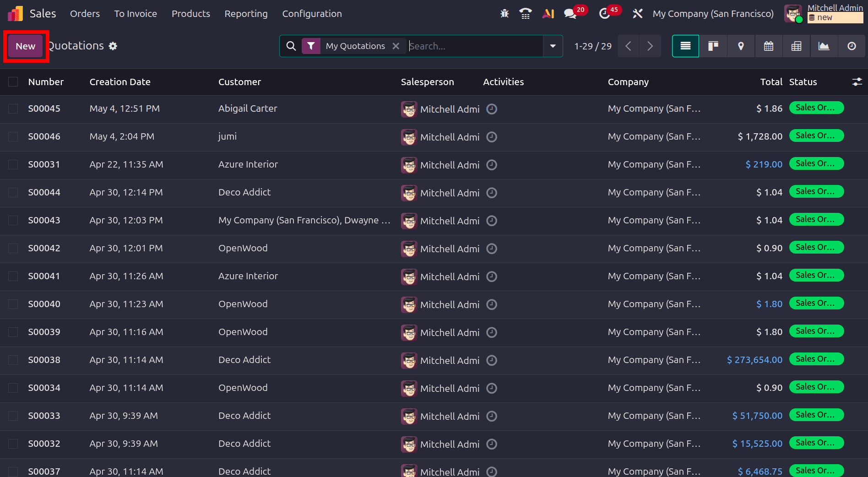Open the wrench tools icon
This screenshot has width=868, height=477.
pos(638,14)
